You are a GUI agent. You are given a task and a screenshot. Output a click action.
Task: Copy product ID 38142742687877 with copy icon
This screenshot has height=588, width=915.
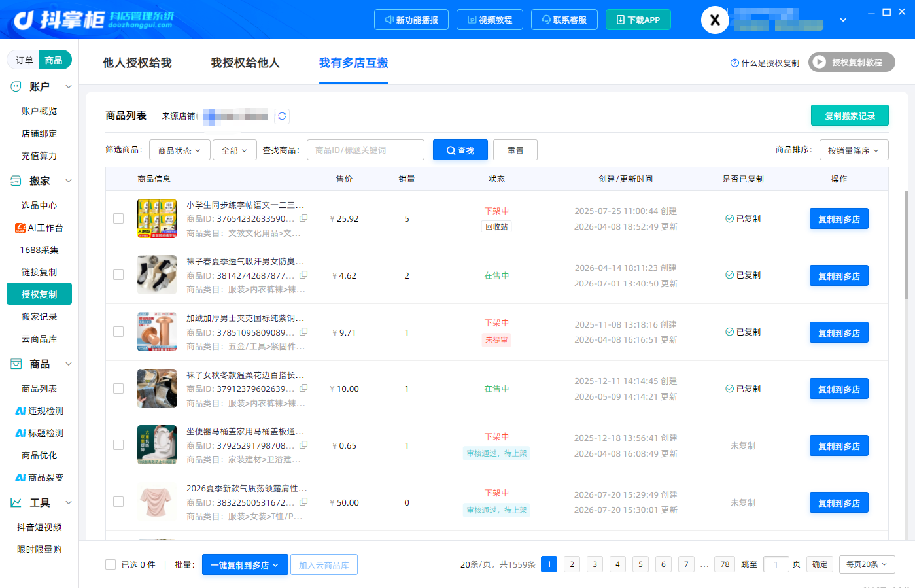pyautogui.click(x=303, y=275)
